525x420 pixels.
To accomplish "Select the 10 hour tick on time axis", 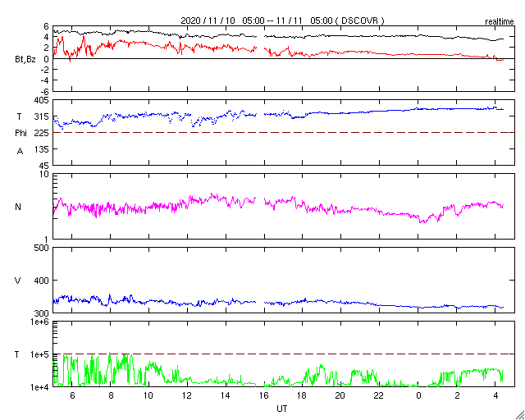I will [x=148, y=395].
